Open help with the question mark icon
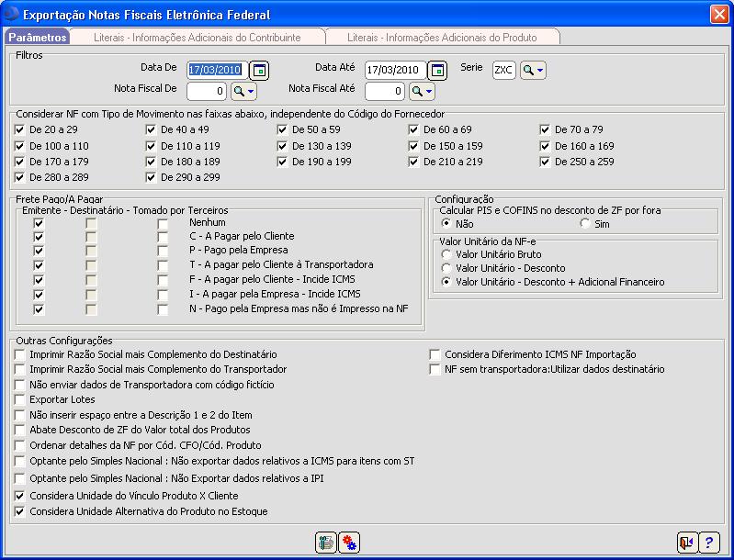This screenshot has width=734, height=560. click(709, 543)
